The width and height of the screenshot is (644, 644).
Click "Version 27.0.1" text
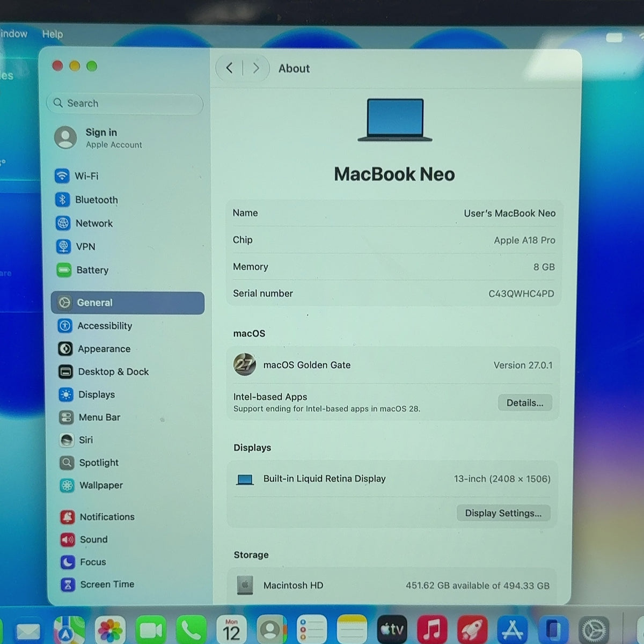point(523,365)
